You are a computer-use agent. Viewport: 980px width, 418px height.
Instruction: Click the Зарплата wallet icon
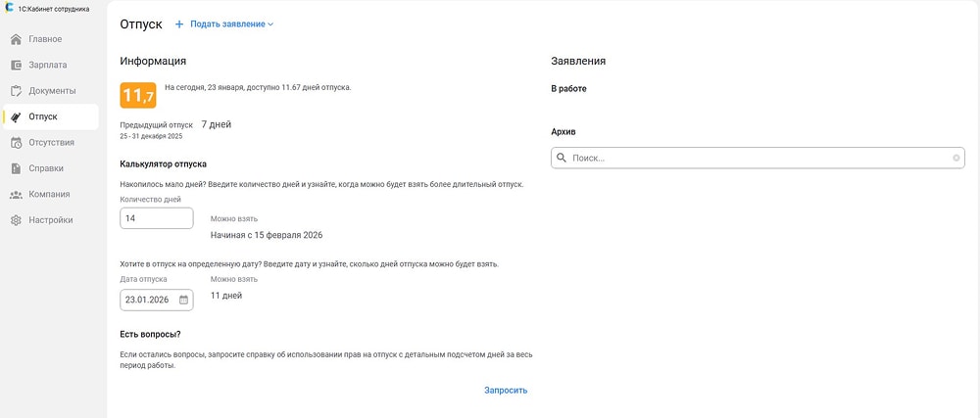16,65
